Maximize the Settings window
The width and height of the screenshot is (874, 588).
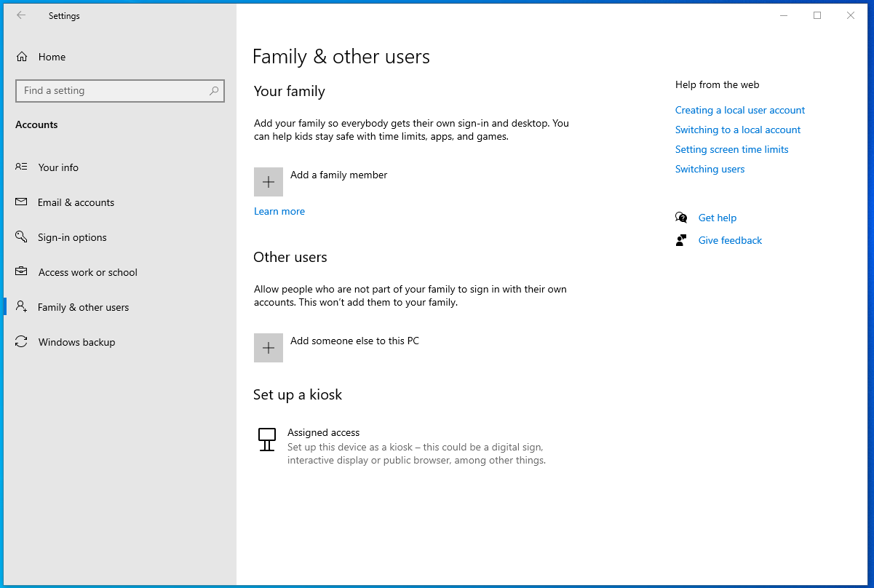pos(817,15)
